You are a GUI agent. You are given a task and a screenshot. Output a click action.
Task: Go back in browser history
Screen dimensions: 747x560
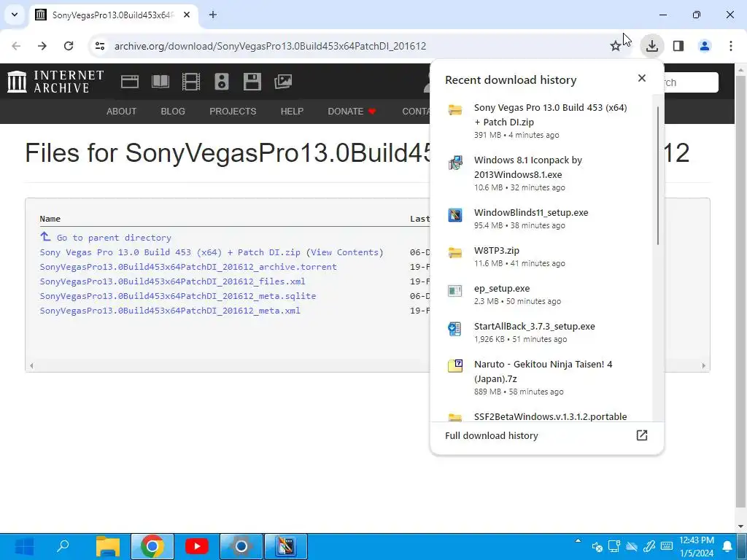click(16, 46)
